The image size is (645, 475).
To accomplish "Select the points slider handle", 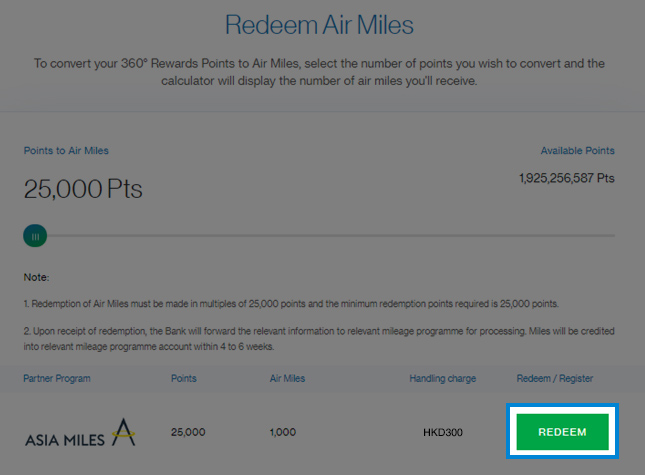I will coord(35,236).
